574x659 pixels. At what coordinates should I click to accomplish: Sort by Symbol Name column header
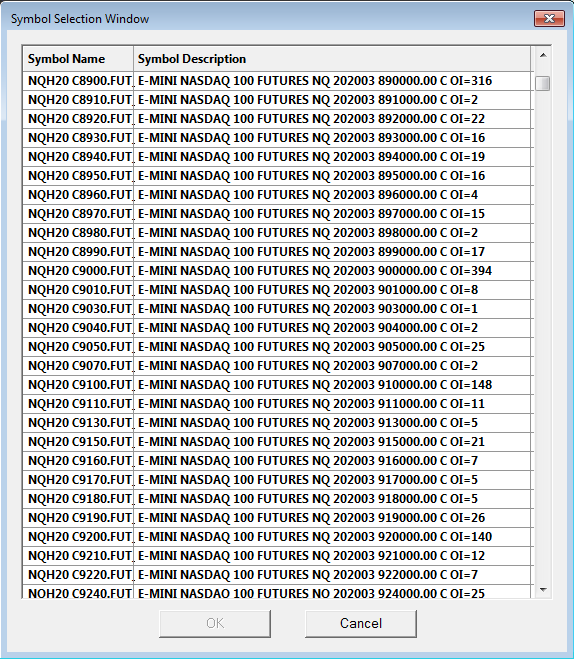coord(78,59)
